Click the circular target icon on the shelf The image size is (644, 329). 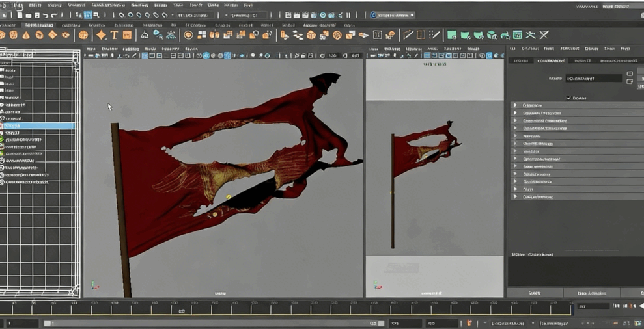coord(188,35)
